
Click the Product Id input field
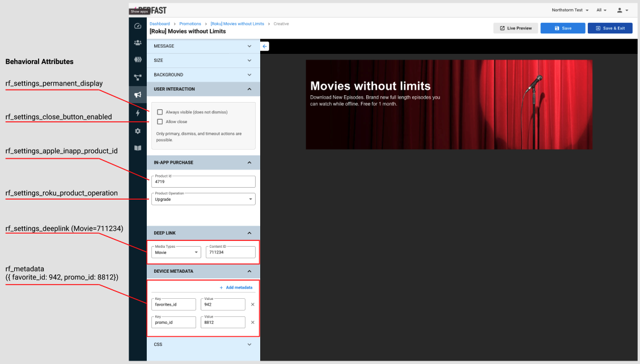(x=204, y=181)
